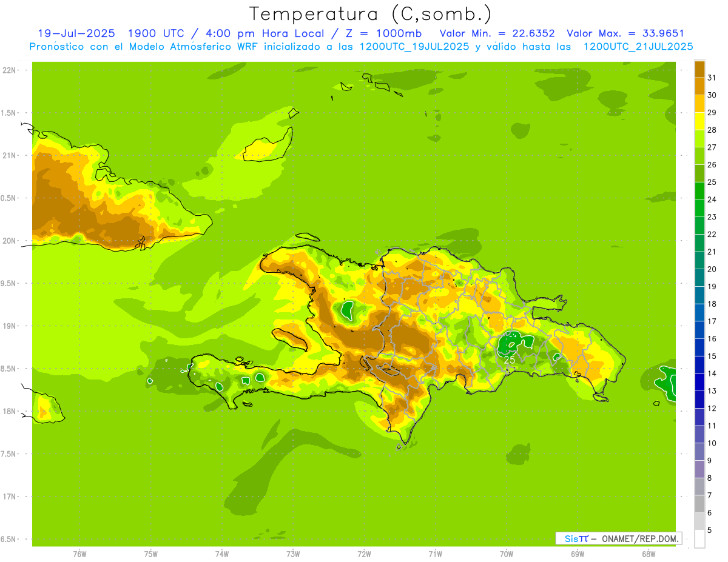The width and height of the screenshot is (728, 562).
Task: Click "4:00 pm Hora Local" text
Action: (x=264, y=33)
